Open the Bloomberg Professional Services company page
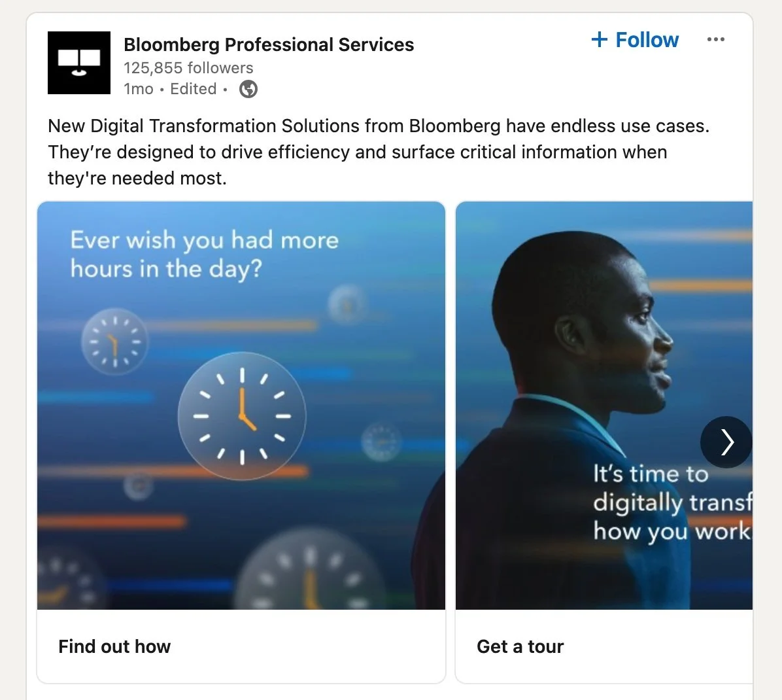 (x=269, y=44)
